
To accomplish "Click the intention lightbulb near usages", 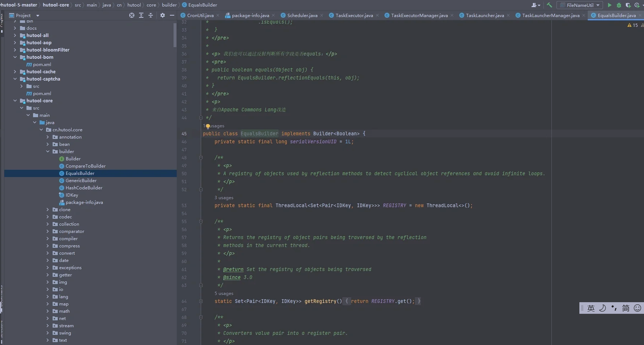I will pyautogui.click(x=208, y=126).
